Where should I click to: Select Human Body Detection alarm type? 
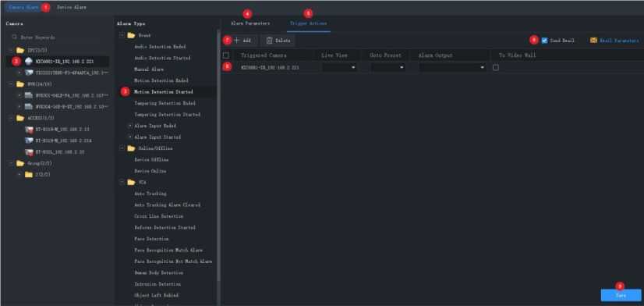click(x=158, y=272)
